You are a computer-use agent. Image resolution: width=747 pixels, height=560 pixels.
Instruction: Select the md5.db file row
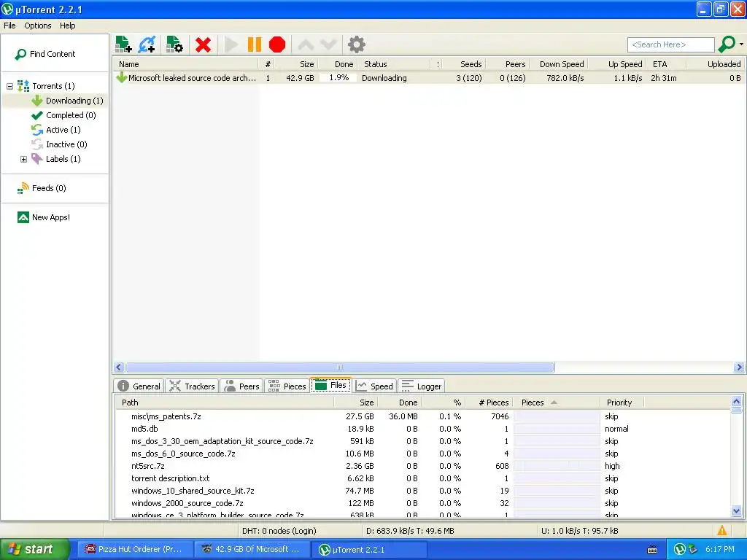point(423,429)
